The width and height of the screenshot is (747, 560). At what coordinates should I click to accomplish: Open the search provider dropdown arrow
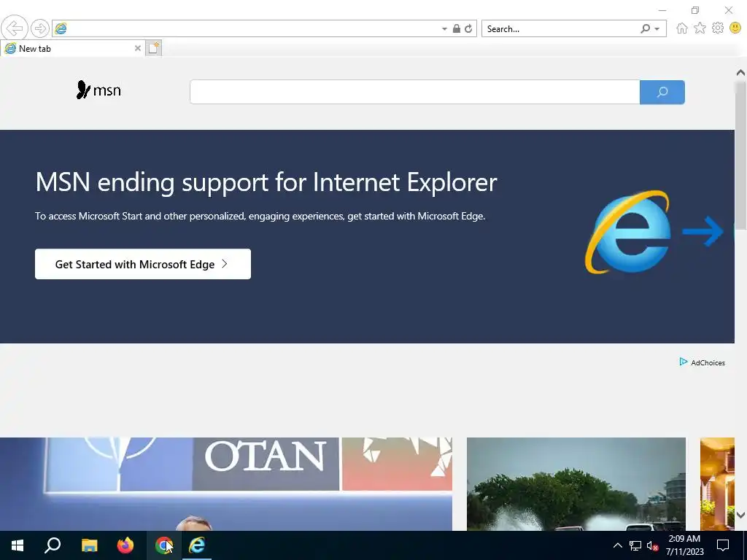[657, 29]
